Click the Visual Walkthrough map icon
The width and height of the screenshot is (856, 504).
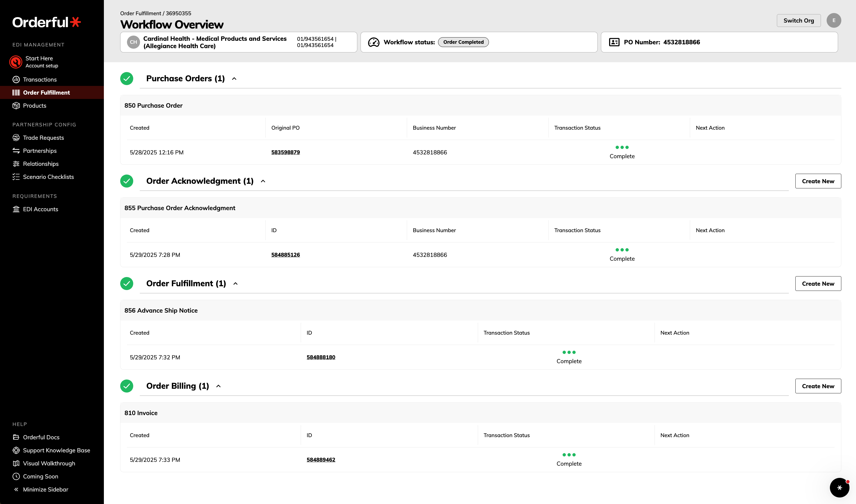pos(16,463)
